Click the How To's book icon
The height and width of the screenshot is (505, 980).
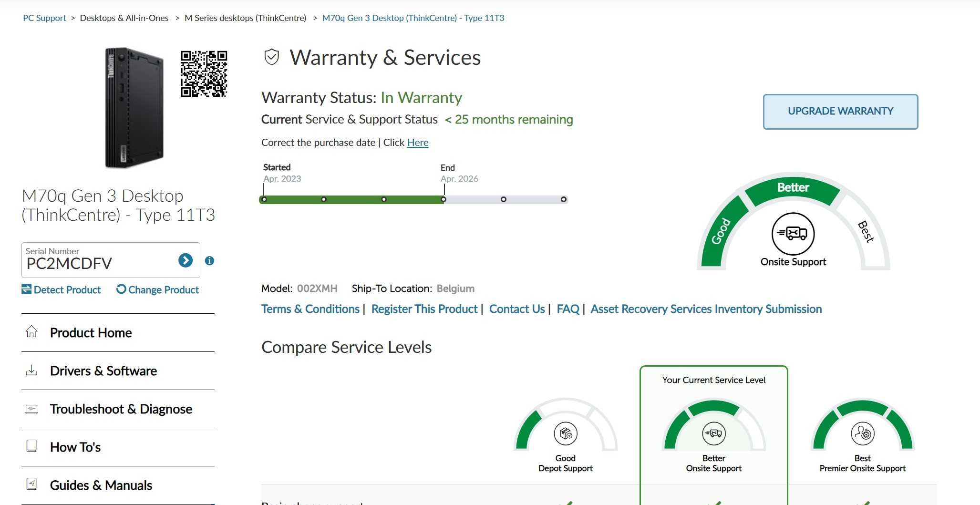[31, 446]
